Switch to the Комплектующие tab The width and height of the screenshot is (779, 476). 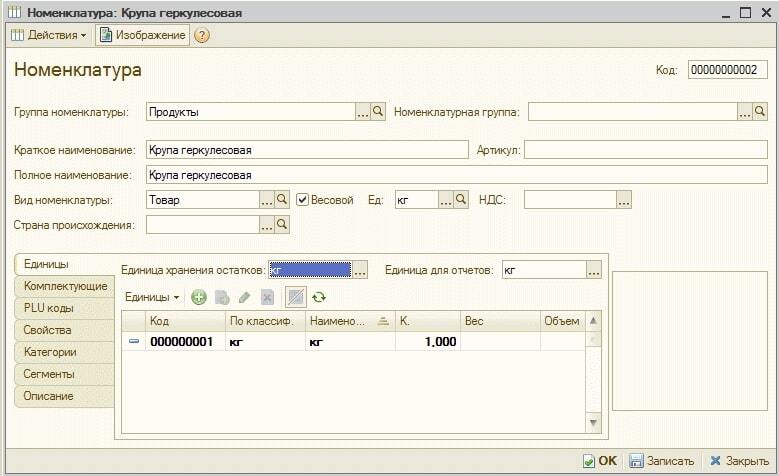click(x=65, y=286)
